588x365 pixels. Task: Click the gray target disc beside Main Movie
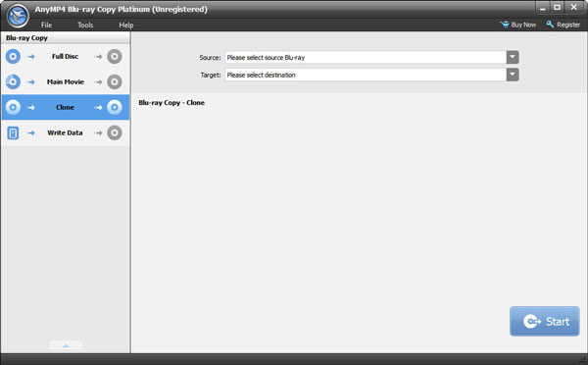coord(115,81)
